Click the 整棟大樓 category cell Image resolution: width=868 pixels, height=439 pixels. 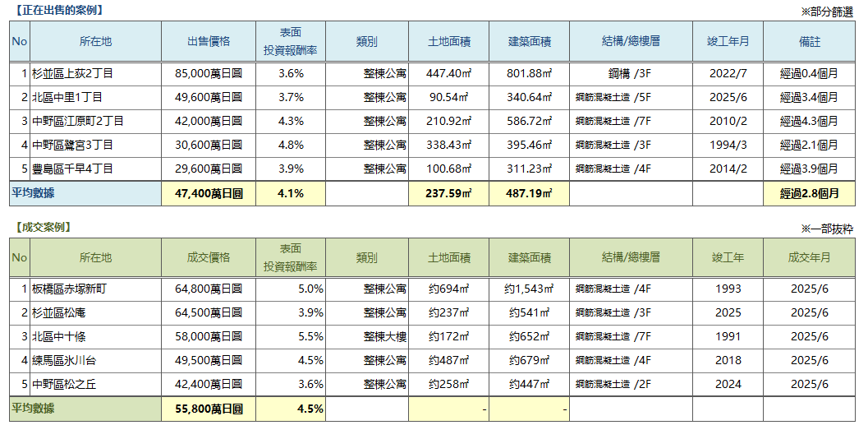pos(384,336)
